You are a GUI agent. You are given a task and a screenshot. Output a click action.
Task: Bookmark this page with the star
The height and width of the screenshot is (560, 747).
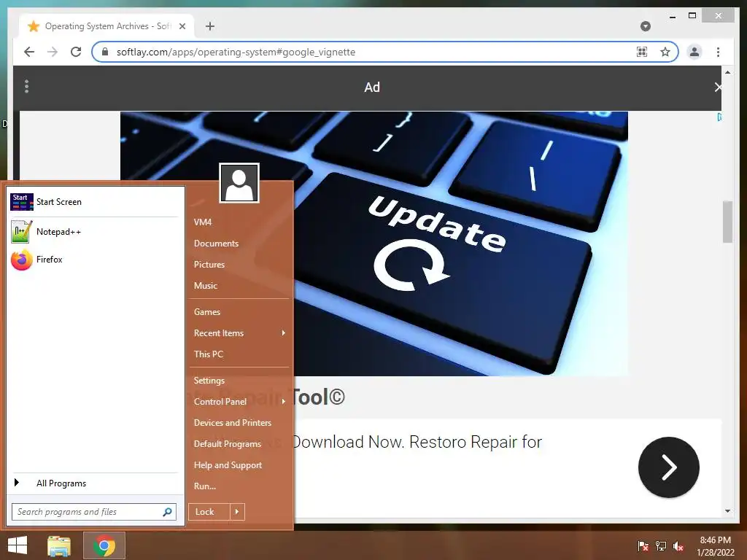(x=665, y=52)
